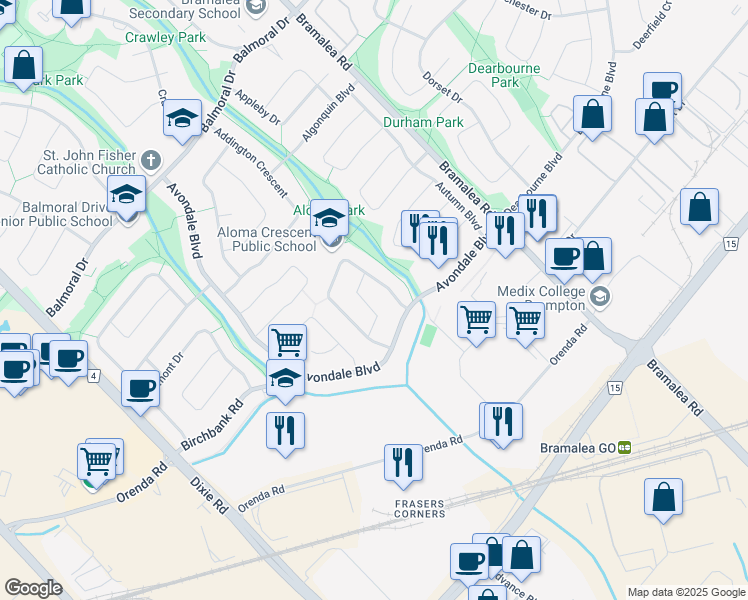The image size is (748, 600).
Task: Click the graduation cap marker at Aloma Crescent Public School
Action: click(x=329, y=220)
